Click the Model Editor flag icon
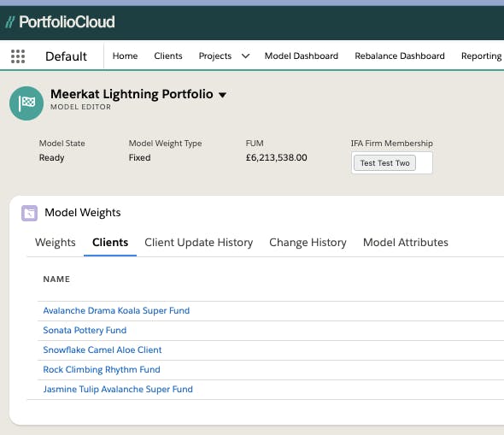 click(26, 103)
